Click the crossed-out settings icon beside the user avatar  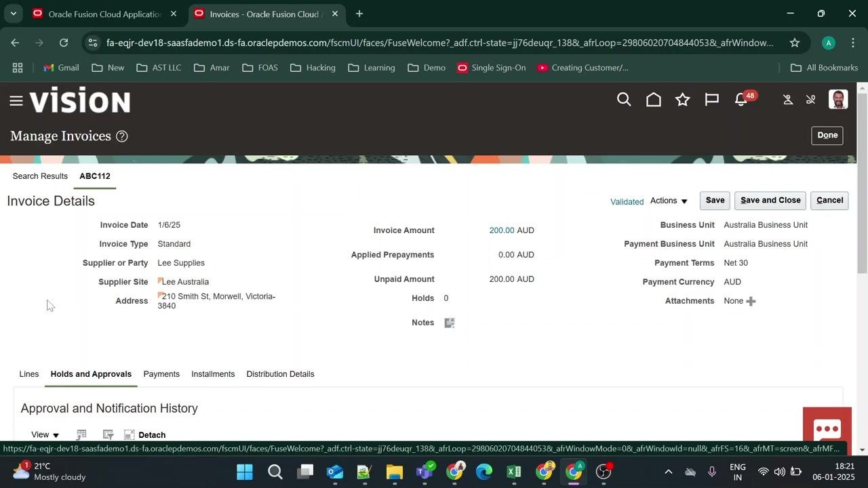point(810,100)
